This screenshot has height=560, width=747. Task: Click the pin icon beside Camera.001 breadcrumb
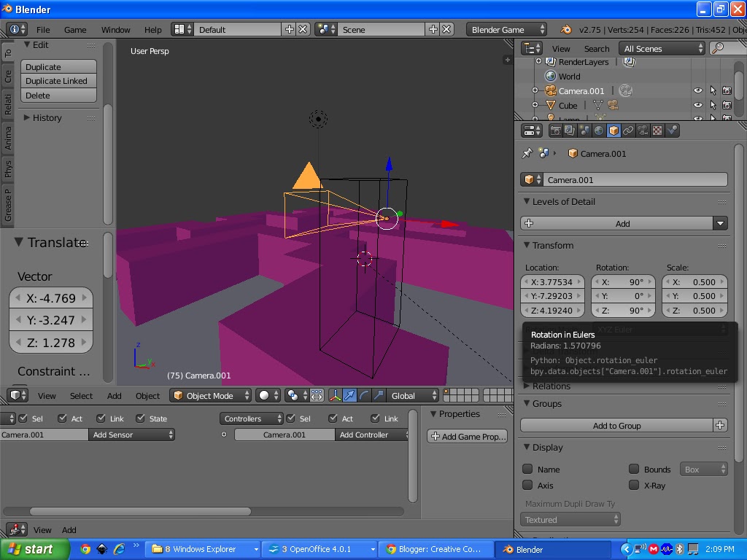[527, 153]
